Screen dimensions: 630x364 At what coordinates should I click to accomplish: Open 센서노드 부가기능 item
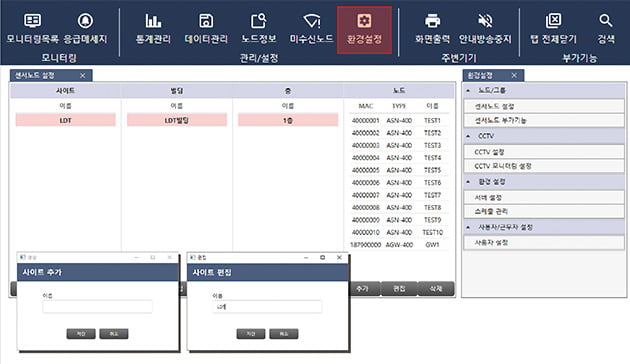(544, 120)
